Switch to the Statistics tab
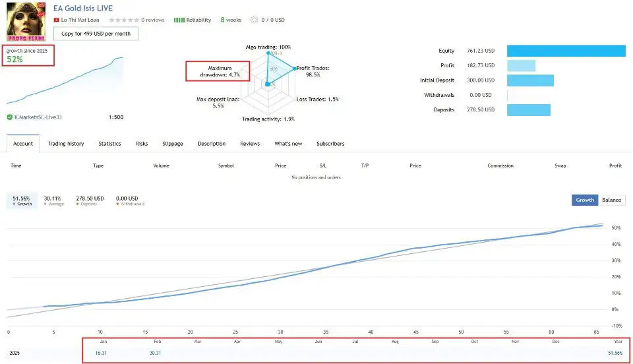 109,144
